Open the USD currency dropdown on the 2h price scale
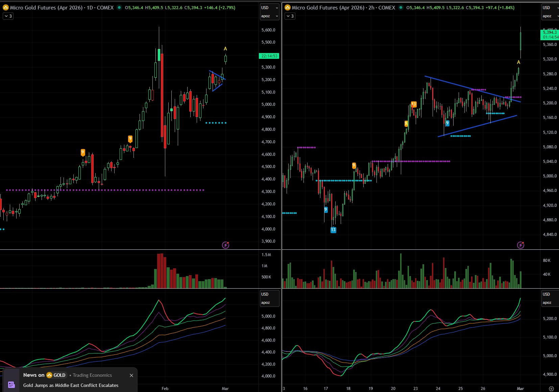Screen dimensions: 559x392 coord(550,7)
